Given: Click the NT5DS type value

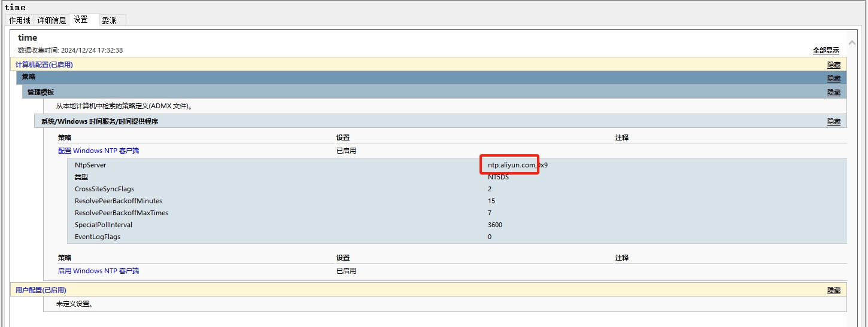Looking at the screenshot, I should coord(499,177).
